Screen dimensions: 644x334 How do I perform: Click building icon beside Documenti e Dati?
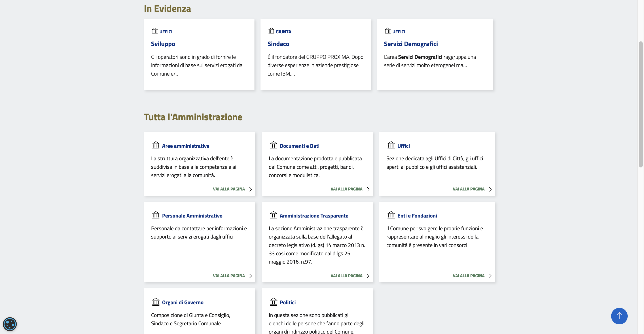[273, 146]
